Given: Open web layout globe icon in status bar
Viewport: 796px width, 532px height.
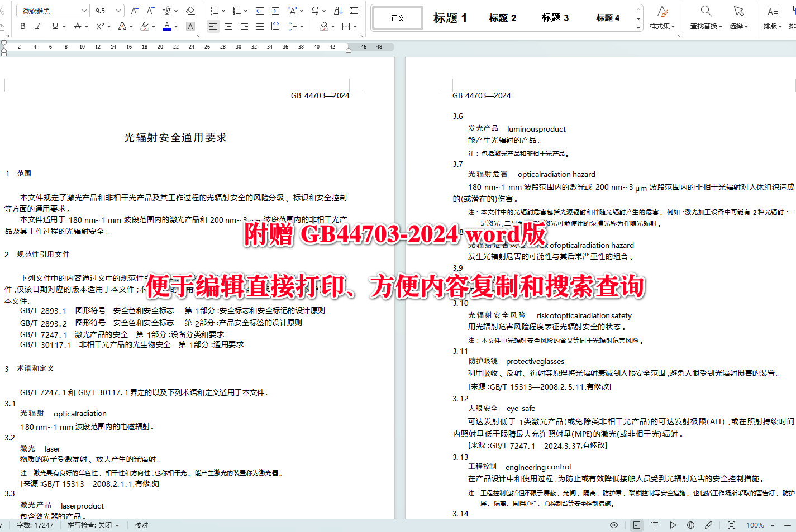Looking at the screenshot, I should (690, 525).
